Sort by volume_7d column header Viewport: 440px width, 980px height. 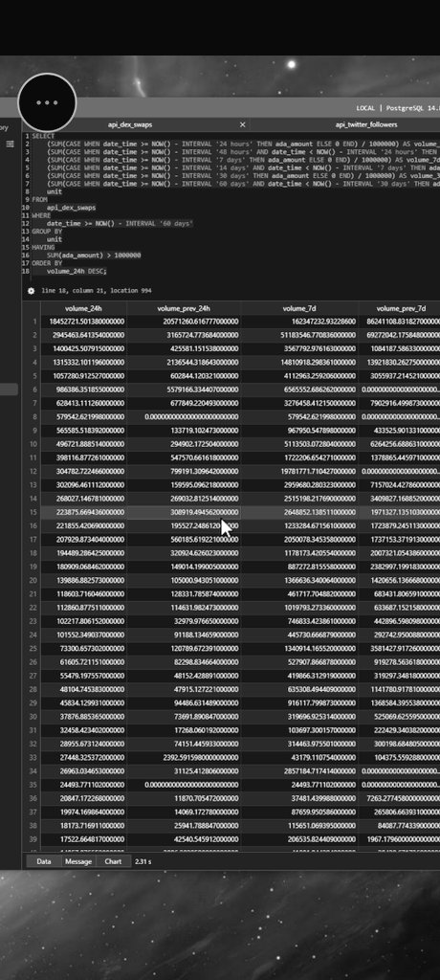298,308
